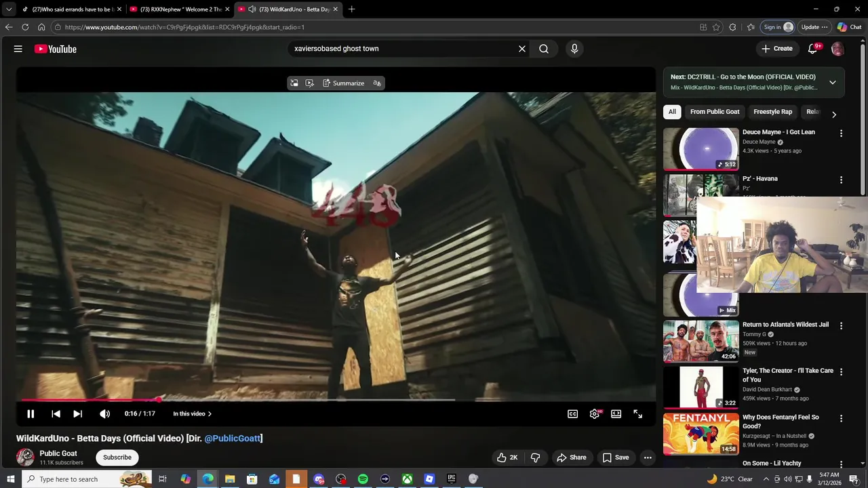Start voice search with microphone
This screenshot has height=488, width=868.
click(x=574, y=49)
